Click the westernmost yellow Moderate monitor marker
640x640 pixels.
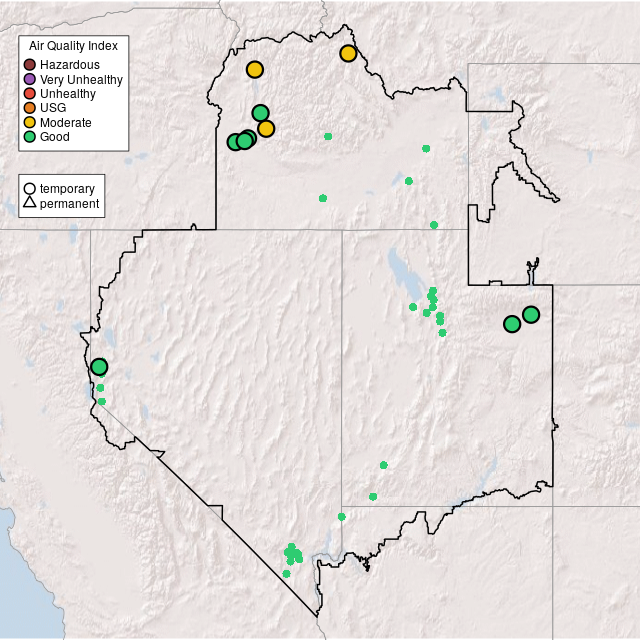255,69
